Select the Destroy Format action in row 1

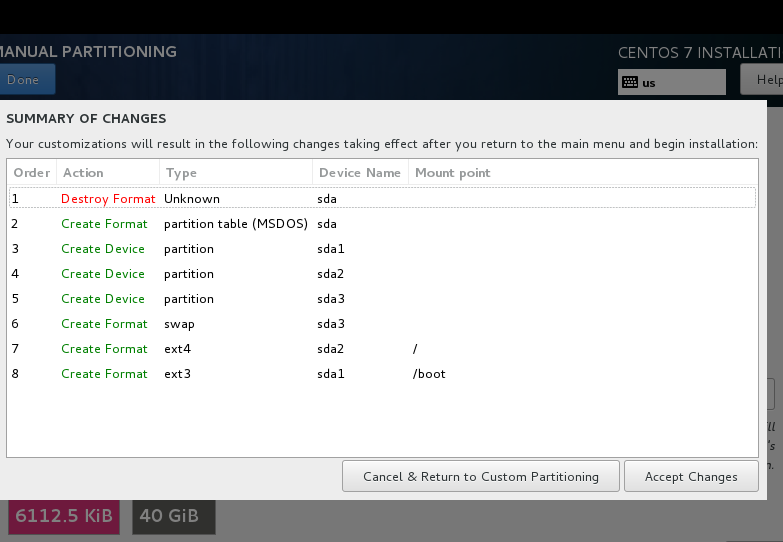click(108, 199)
